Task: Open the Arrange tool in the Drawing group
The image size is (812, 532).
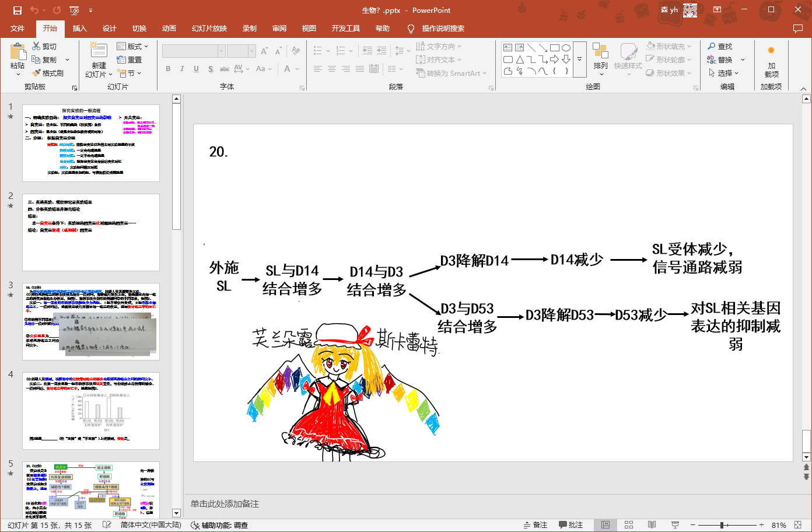Action: [600, 60]
